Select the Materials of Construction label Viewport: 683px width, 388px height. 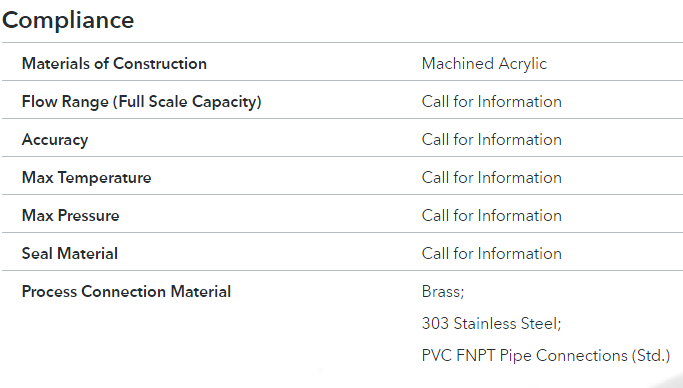pos(114,64)
